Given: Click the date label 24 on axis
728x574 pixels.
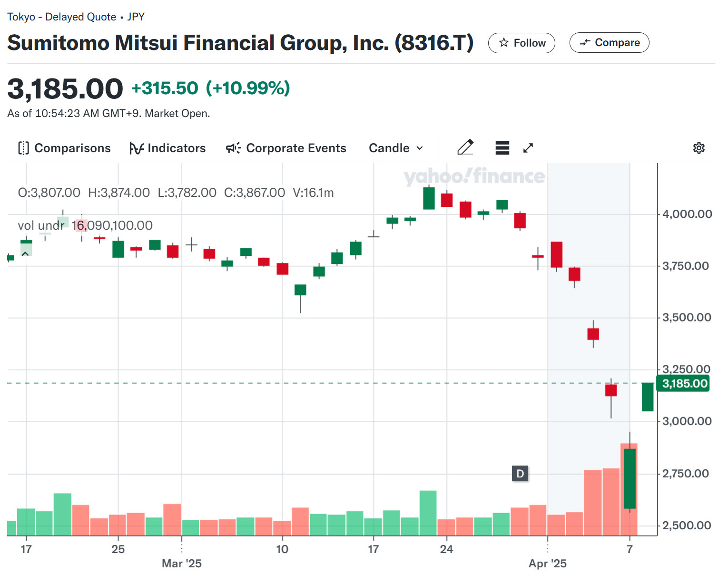Looking at the screenshot, I should 446,549.
